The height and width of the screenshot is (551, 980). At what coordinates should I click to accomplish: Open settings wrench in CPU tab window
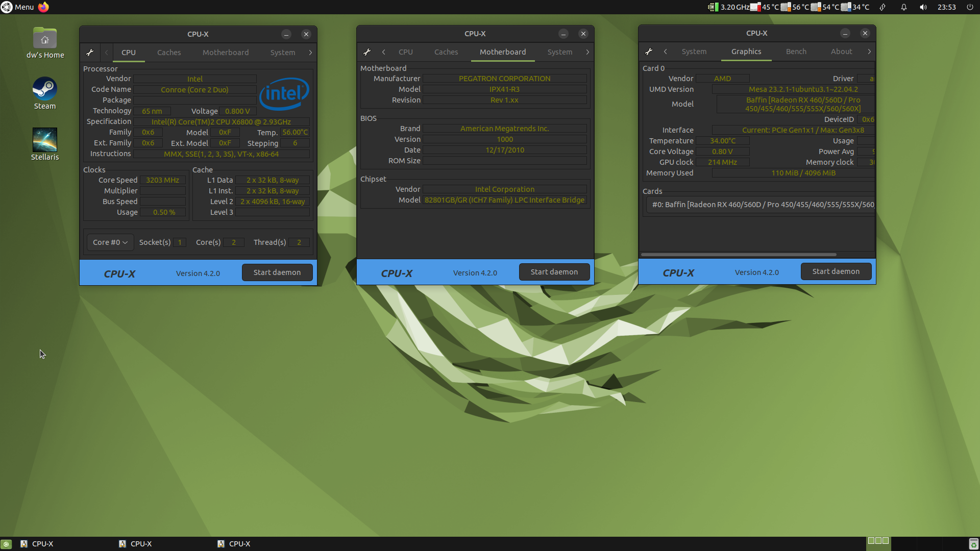click(90, 53)
